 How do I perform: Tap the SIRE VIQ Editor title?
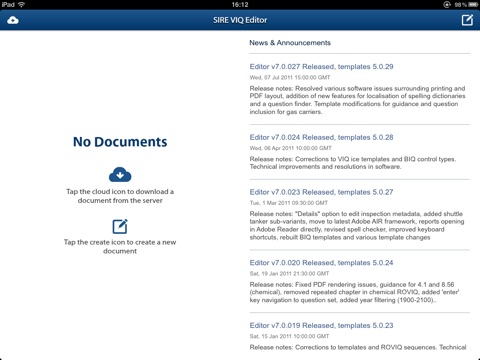coord(240,20)
